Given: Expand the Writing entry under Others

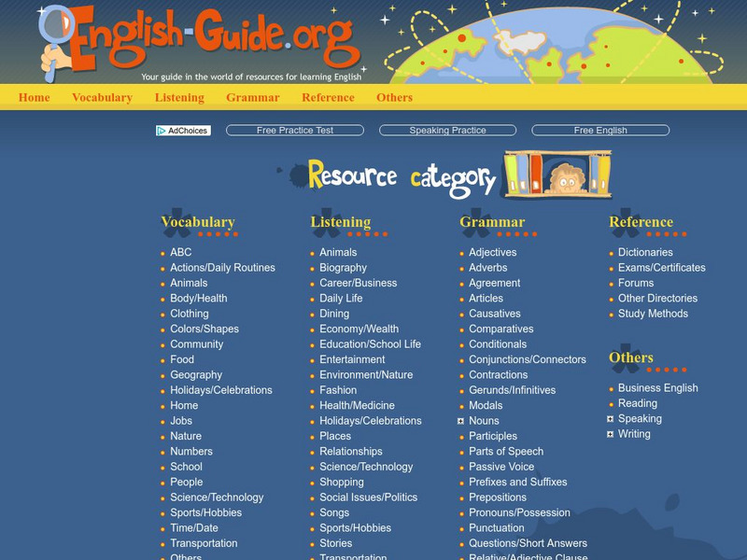Looking at the screenshot, I should [609, 434].
